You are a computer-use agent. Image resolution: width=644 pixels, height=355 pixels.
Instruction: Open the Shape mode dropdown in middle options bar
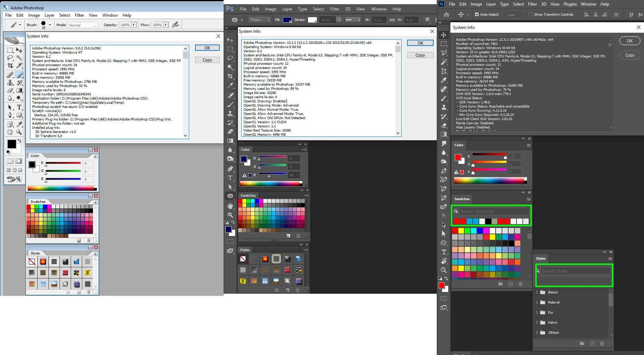(x=259, y=20)
